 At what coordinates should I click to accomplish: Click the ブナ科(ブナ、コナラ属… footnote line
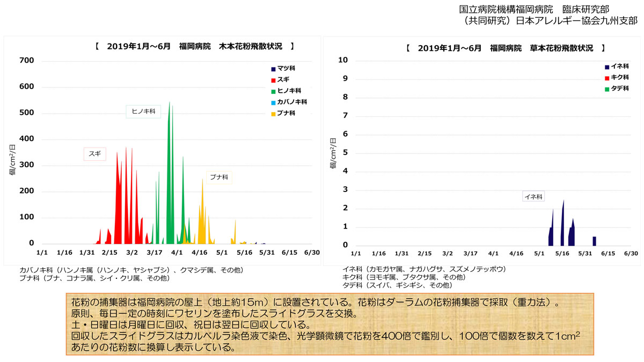click(x=94, y=278)
